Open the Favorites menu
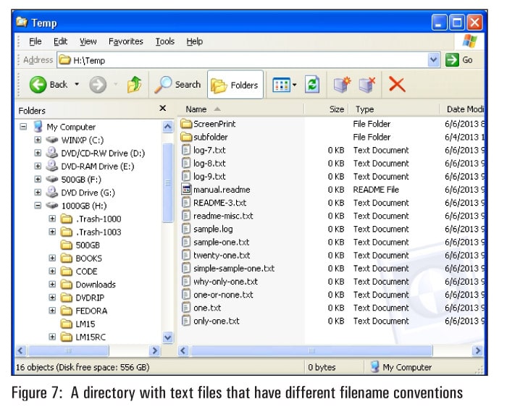 (127, 42)
